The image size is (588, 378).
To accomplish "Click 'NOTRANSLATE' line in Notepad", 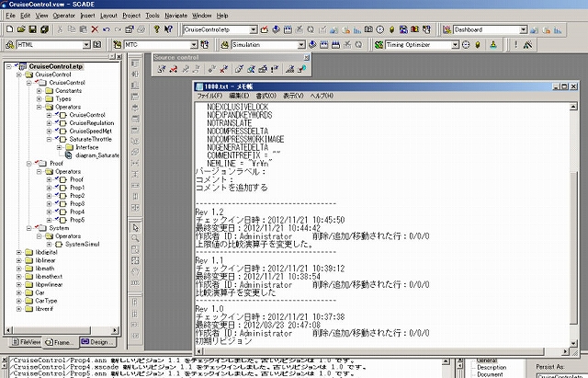I will [230, 123].
